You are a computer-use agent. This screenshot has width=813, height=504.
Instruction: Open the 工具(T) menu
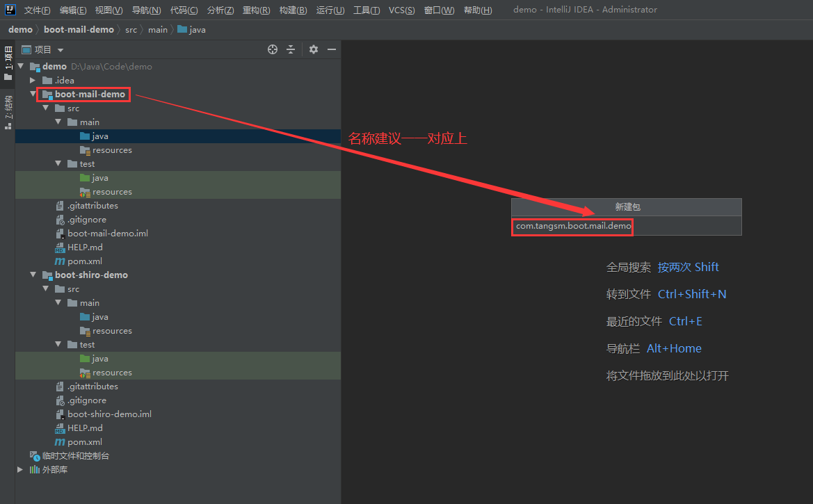point(366,10)
